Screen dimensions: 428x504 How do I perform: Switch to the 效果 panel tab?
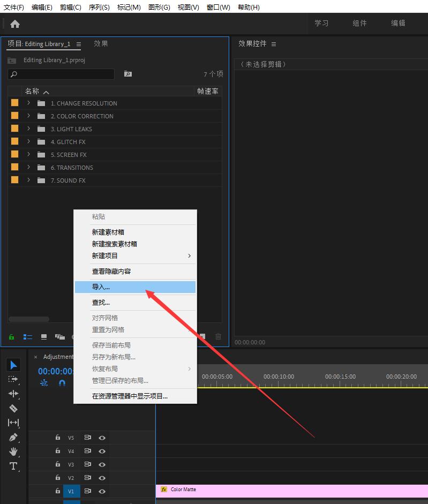pos(101,44)
